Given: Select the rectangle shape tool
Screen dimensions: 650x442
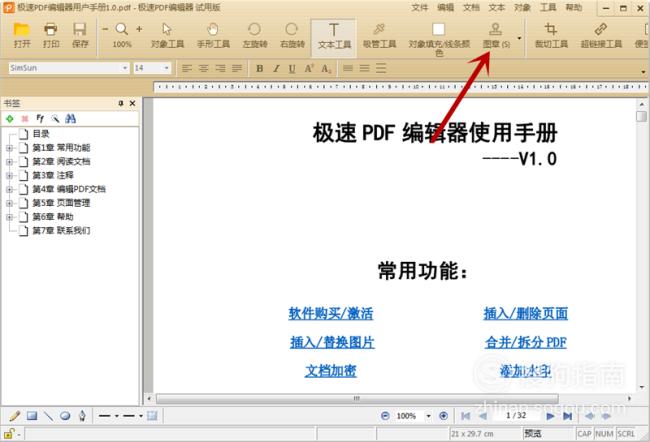Looking at the screenshot, I should [32, 415].
